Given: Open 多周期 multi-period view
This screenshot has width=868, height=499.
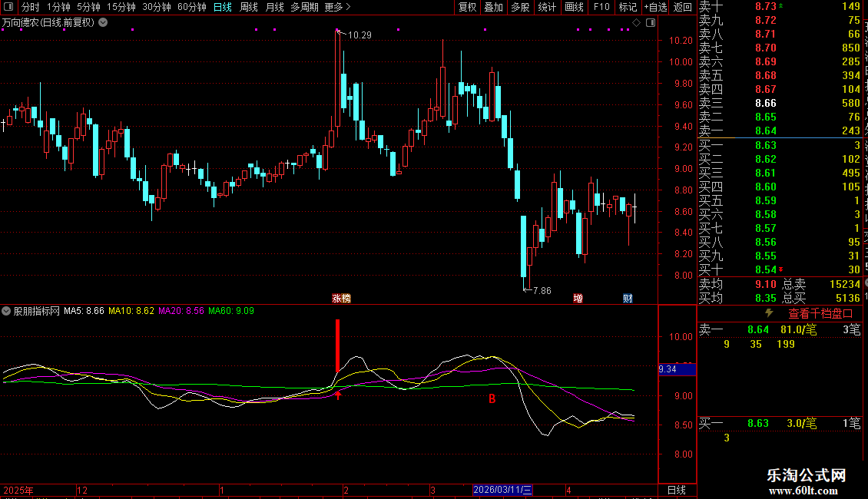Looking at the screenshot, I should [304, 7].
